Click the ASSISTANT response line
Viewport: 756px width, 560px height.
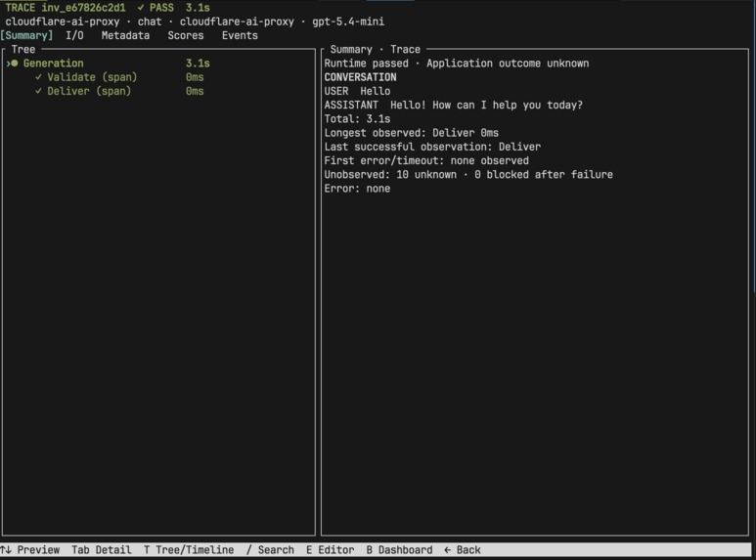point(453,105)
